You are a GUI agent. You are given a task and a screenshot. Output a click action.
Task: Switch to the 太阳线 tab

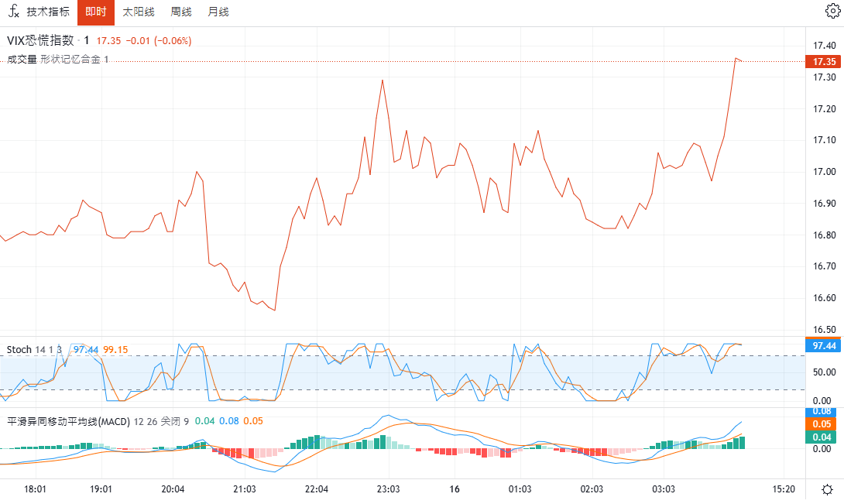coord(139,12)
